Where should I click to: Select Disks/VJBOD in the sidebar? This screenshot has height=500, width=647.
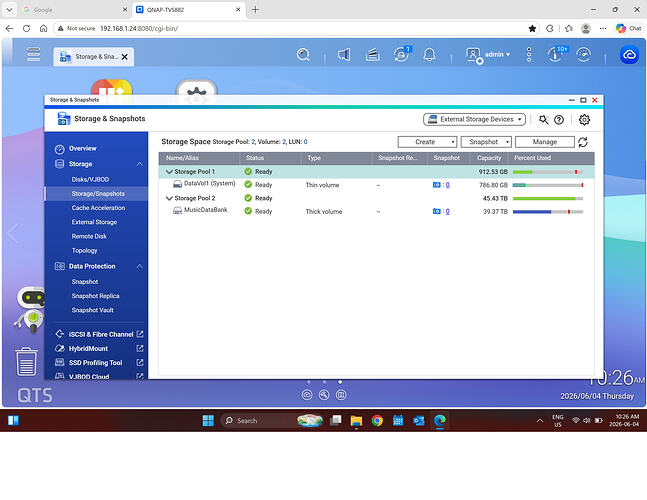(x=90, y=179)
